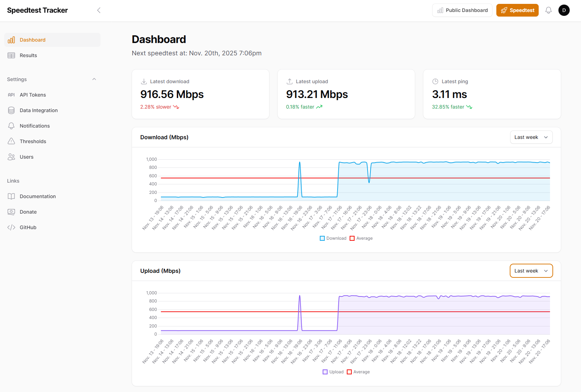Click the Data Integration database icon
The image size is (581, 392).
pyautogui.click(x=11, y=110)
